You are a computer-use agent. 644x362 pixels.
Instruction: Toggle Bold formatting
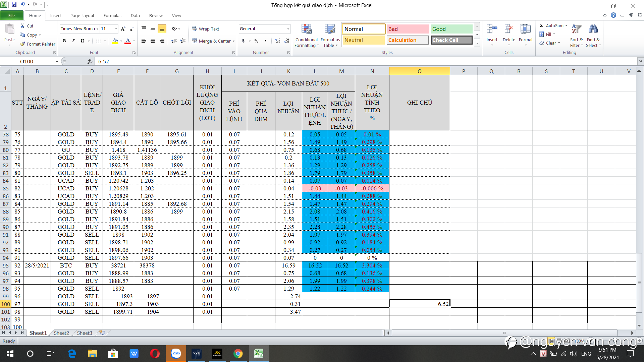(x=64, y=41)
